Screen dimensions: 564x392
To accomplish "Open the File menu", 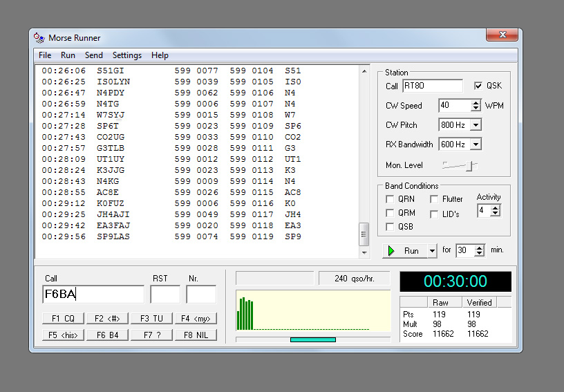I will [45, 55].
